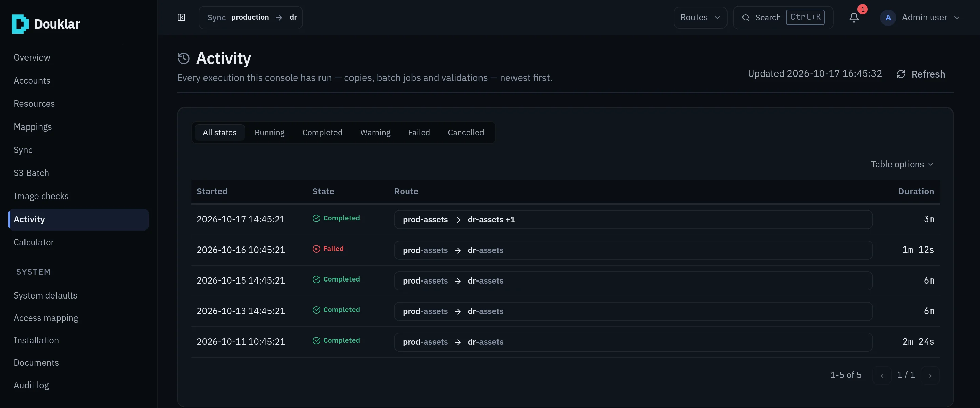This screenshot has height=408, width=980.
Task: Open the Sync production to dr selector
Action: pyautogui.click(x=251, y=17)
